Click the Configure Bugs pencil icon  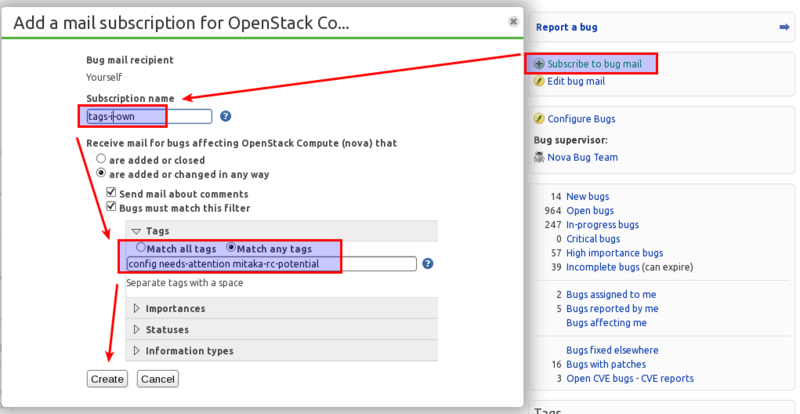(539, 118)
